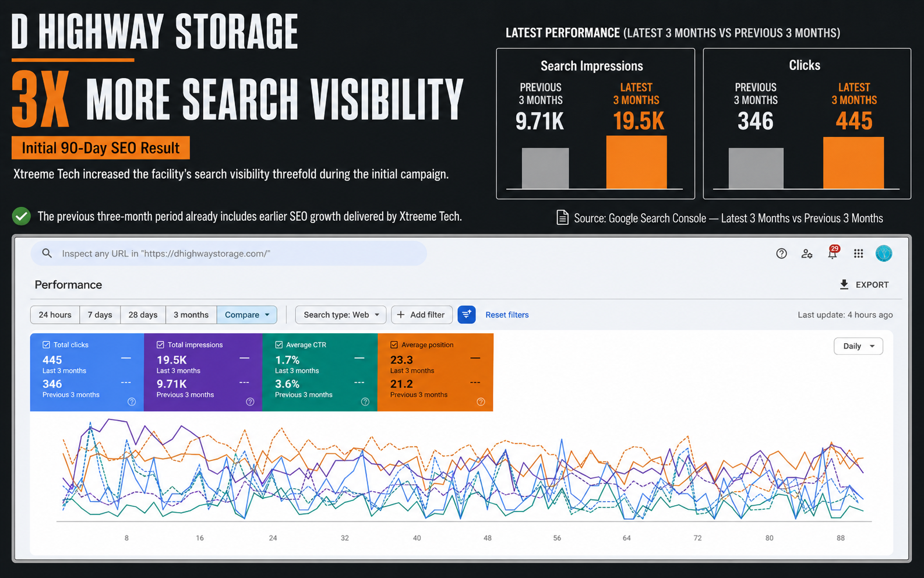Click the Performance heading
The height and width of the screenshot is (578, 924).
[68, 284]
